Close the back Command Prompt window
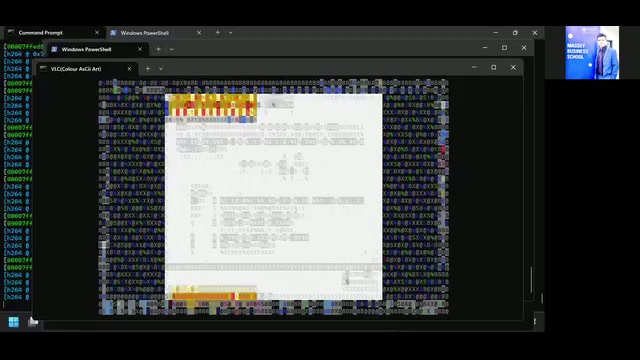The image size is (640, 360). [x=535, y=33]
